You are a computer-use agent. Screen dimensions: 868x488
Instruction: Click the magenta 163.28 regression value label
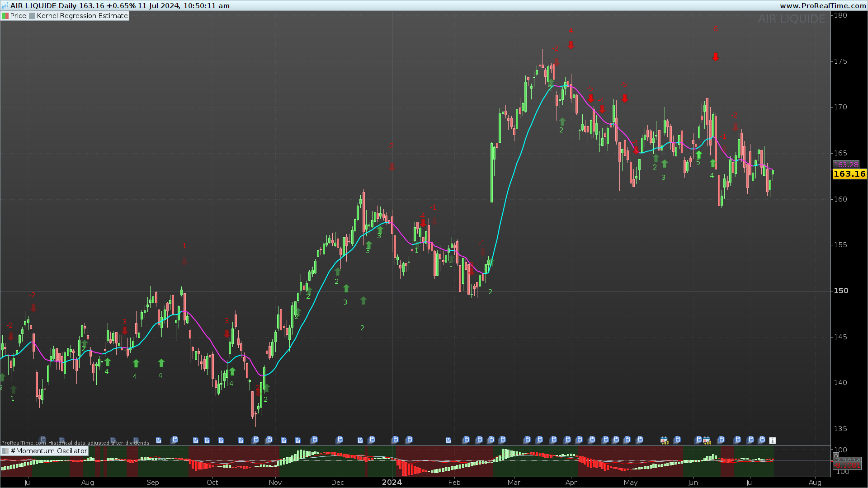click(x=845, y=165)
